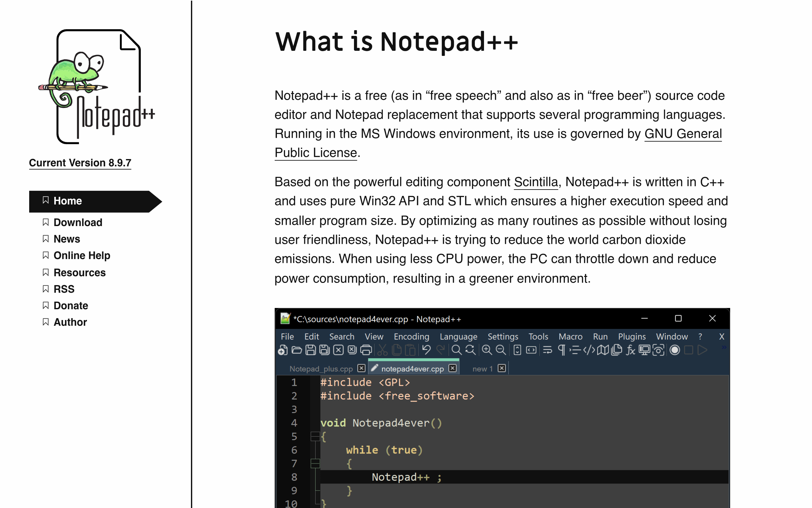Close the Notepad_plus.cpp tab
Screen dimensions: 812x508
(x=361, y=368)
